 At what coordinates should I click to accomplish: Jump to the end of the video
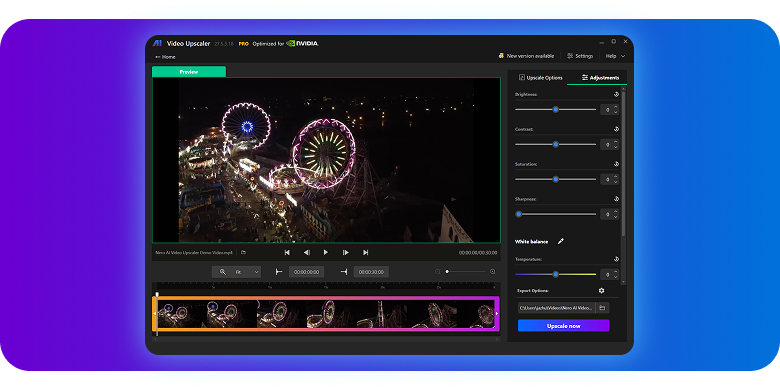(366, 253)
